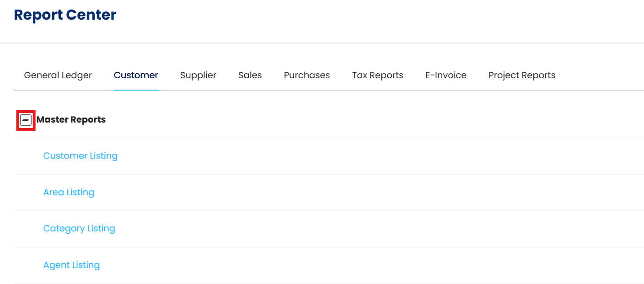Image resolution: width=644 pixels, height=284 pixels.
Task: Open the Category Listing report
Action: [x=79, y=229]
